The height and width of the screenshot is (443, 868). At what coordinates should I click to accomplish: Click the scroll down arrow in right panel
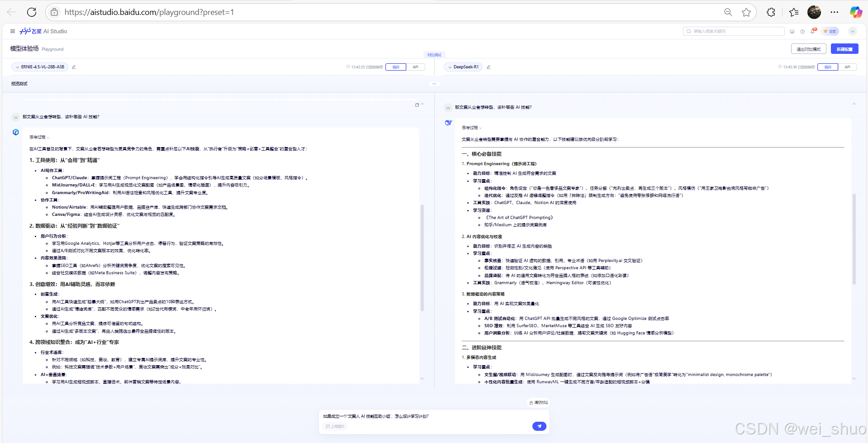click(854, 379)
